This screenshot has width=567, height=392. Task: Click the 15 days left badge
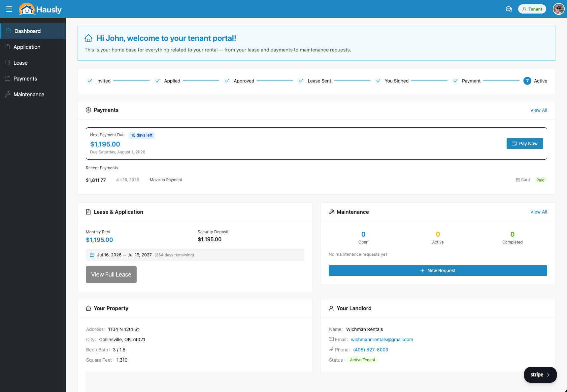[x=142, y=135]
